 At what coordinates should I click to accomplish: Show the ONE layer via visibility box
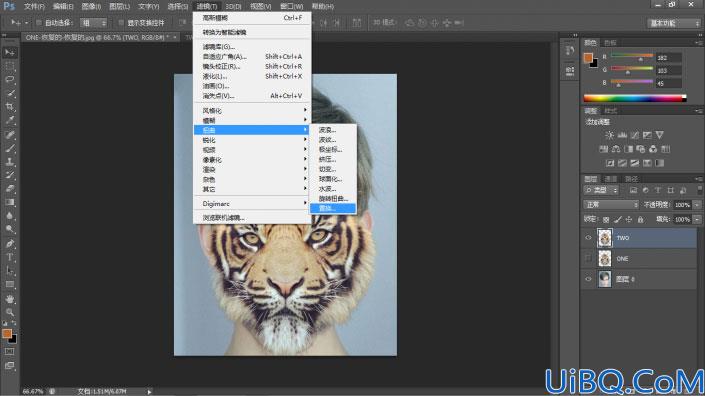588,258
